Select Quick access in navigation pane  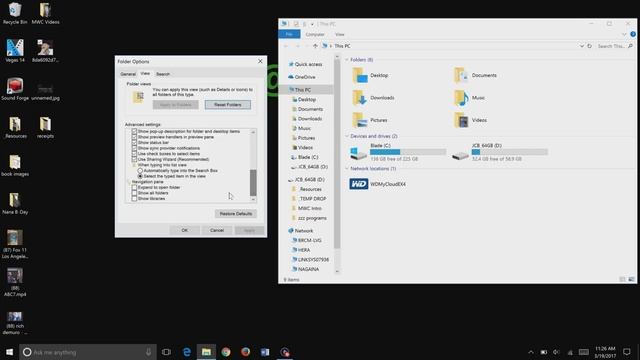[x=305, y=64]
